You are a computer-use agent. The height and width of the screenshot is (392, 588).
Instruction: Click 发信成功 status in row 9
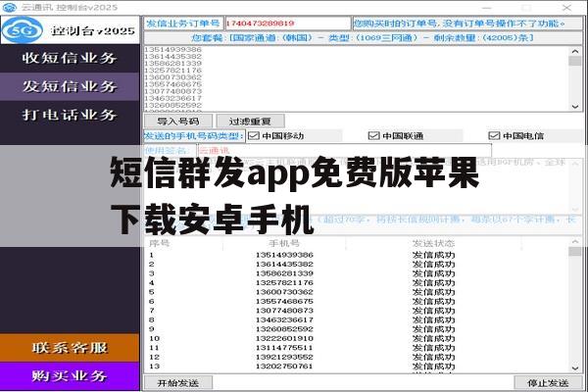tap(433, 329)
